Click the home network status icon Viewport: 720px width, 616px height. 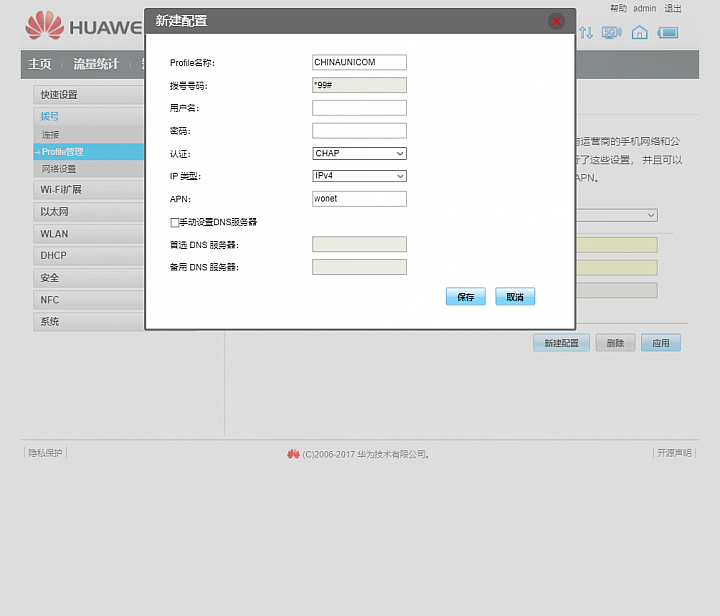tap(639, 33)
